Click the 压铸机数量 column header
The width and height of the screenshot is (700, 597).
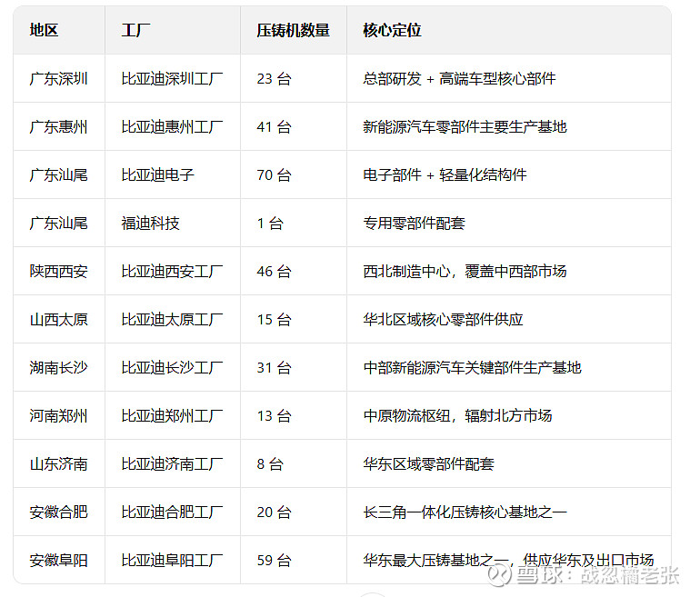(293, 30)
